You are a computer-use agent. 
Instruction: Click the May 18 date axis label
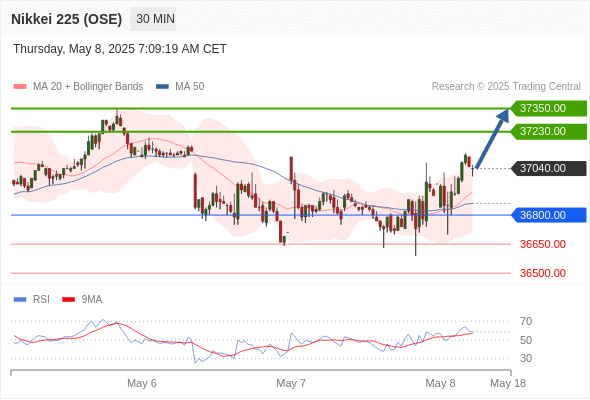click(x=508, y=383)
